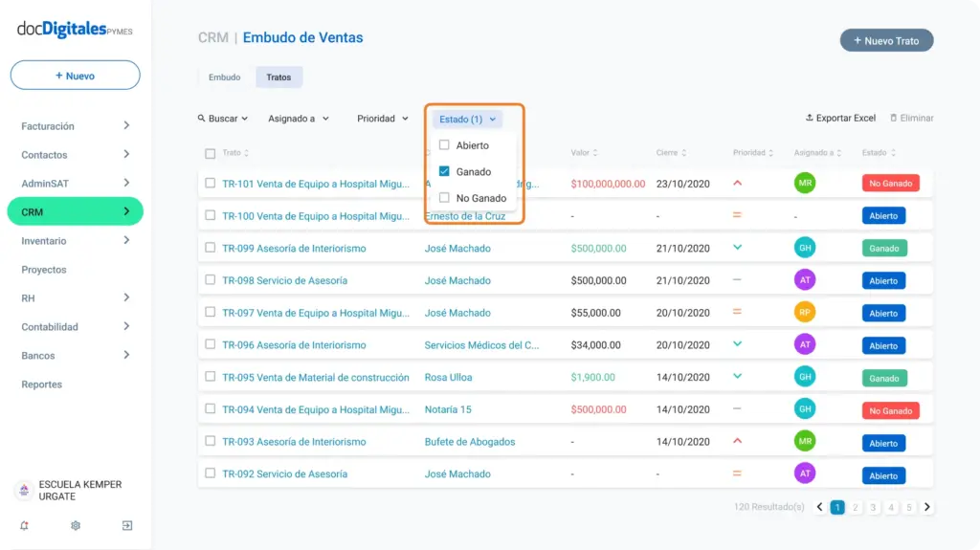Go to page 2 of results
Image resolution: width=980 pixels, height=550 pixels.
(x=855, y=507)
